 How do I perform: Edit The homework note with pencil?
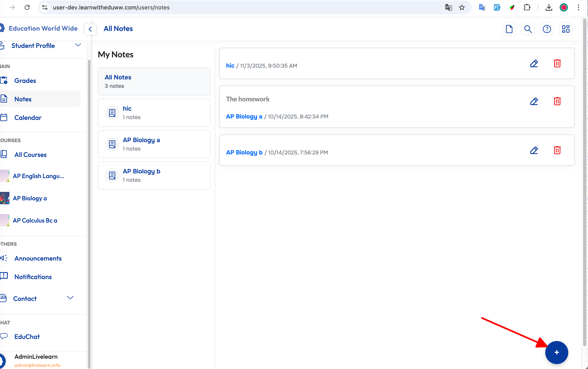[534, 101]
